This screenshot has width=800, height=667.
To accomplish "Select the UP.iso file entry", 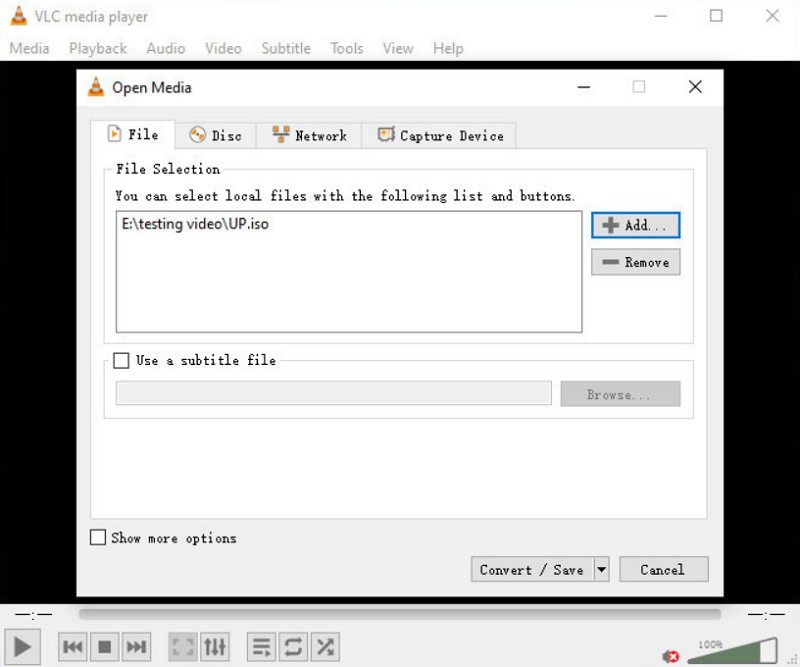I will (199, 224).
